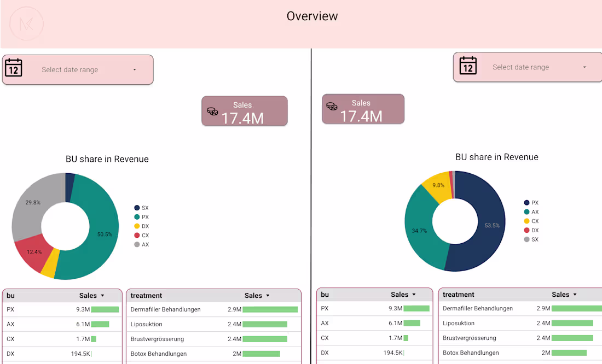The height and width of the screenshot is (364, 602).
Task: Click the treatment column header in the left table
Action: coord(144,295)
